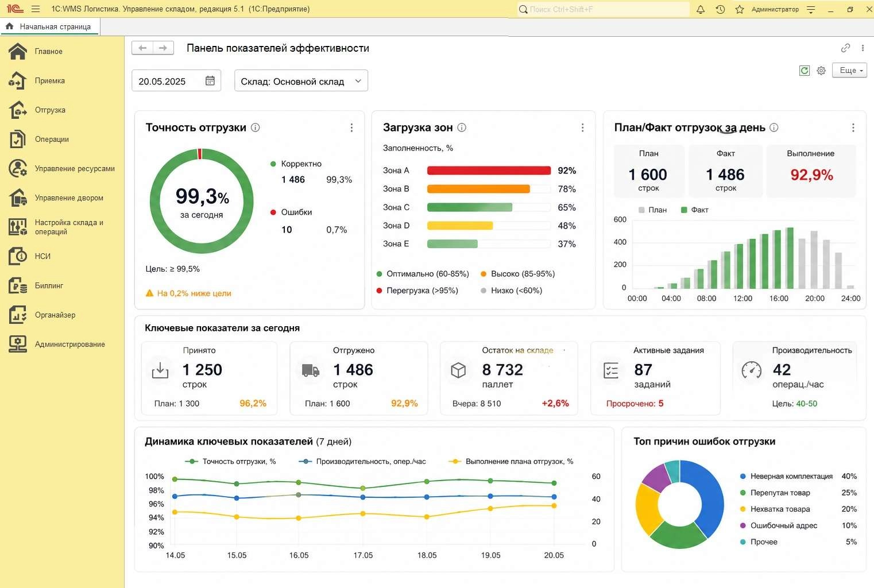Open Администрирование menu item
Screen dimensions: 874x588
point(70,345)
